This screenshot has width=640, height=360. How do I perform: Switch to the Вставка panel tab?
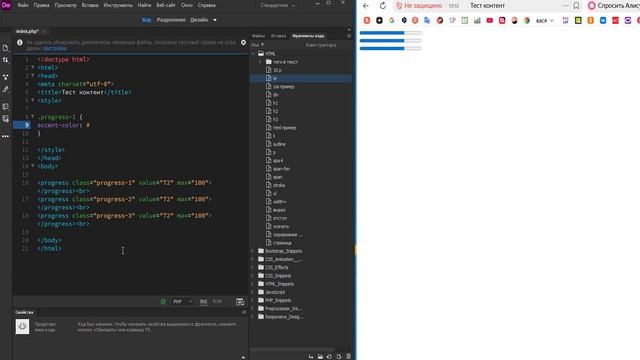tap(278, 36)
